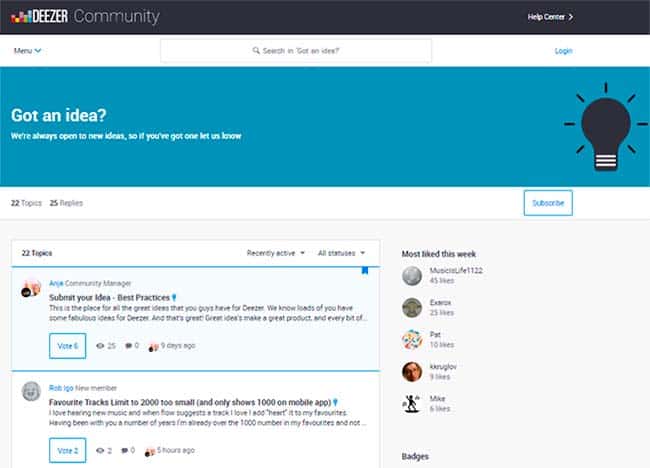Open Anja's profile link
The height and width of the screenshot is (468, 650).
pyautogui.click(x=56, y=283)
